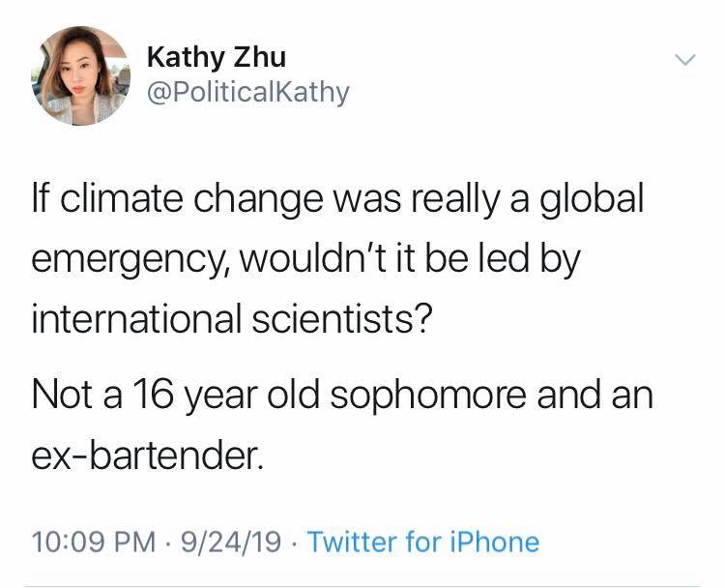725x588 pixels.
Task: Click the phrase "wouldn't it be led by"
Action: click(417, 260)
